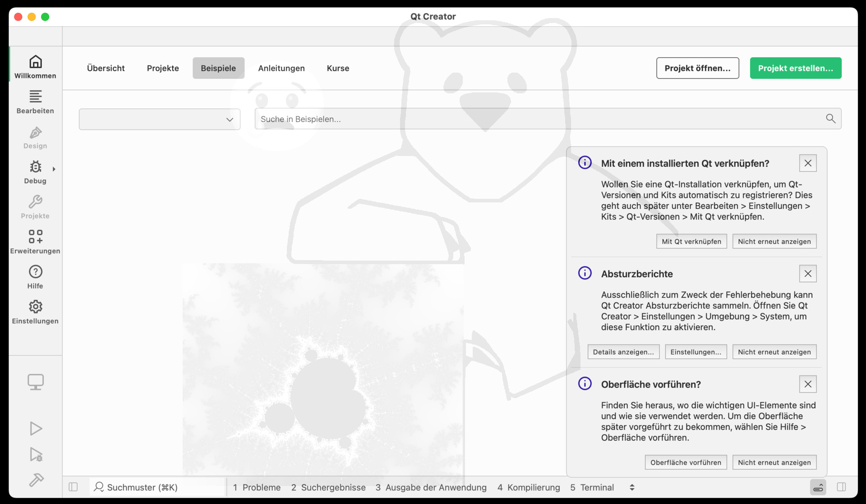The image size is (866, 504).
Task: Switch to Bearbeiten mode
Action: point(35,101)
